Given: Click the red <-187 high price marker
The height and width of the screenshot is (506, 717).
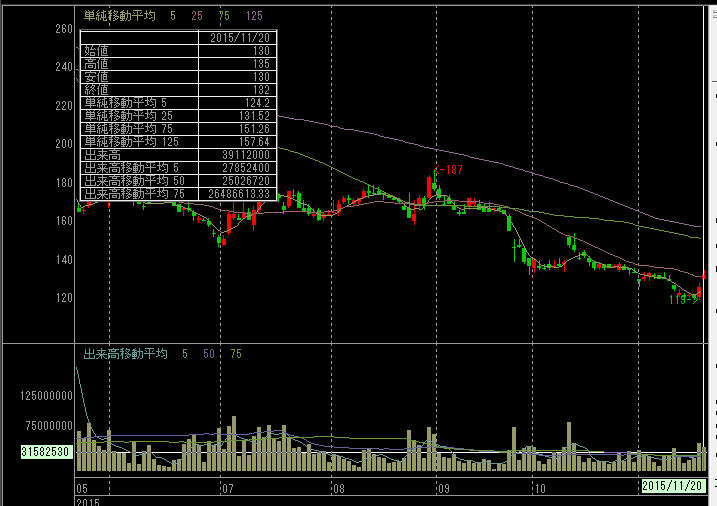Looking at the screenshot, I should (448, 170).
